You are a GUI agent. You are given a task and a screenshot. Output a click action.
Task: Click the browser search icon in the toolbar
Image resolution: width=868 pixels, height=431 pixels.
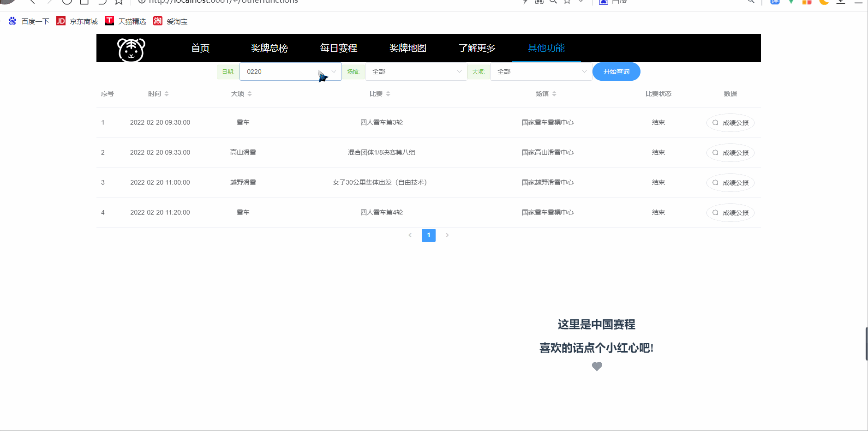[x=553, y=2]
